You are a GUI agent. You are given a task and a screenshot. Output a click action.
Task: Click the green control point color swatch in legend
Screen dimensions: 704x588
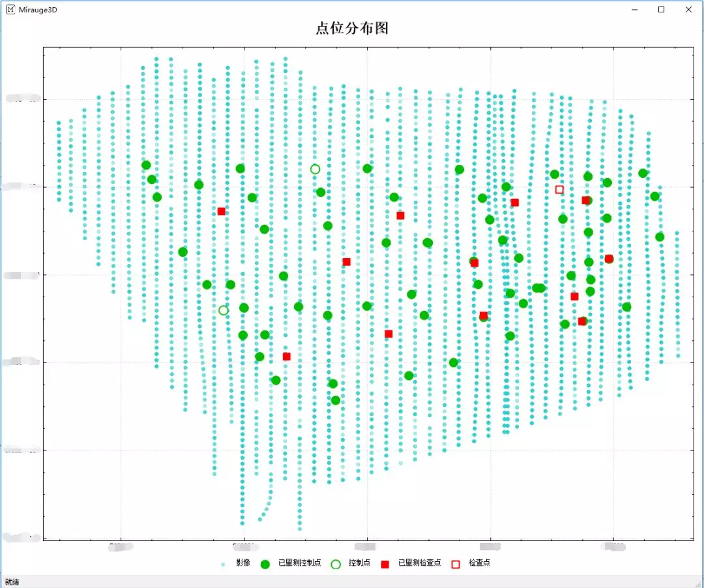265,563
